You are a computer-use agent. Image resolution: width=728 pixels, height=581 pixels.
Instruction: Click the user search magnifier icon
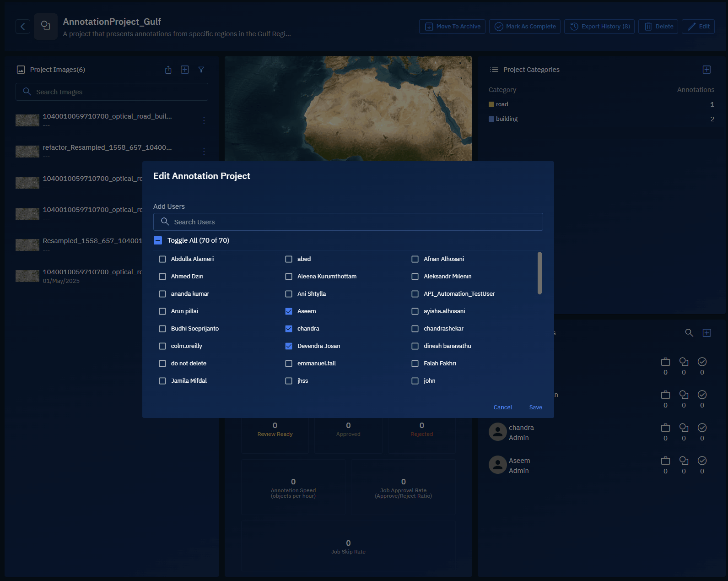689,333
